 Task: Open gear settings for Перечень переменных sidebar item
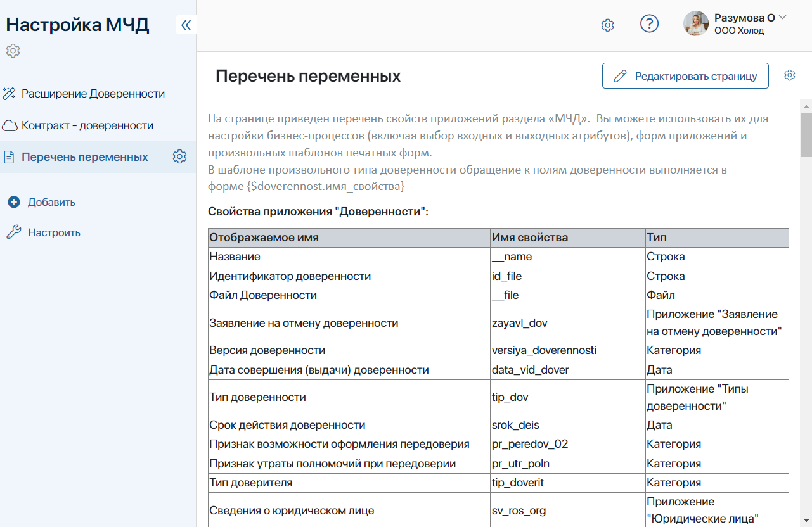pyautogui.click(x=179, y=157)
